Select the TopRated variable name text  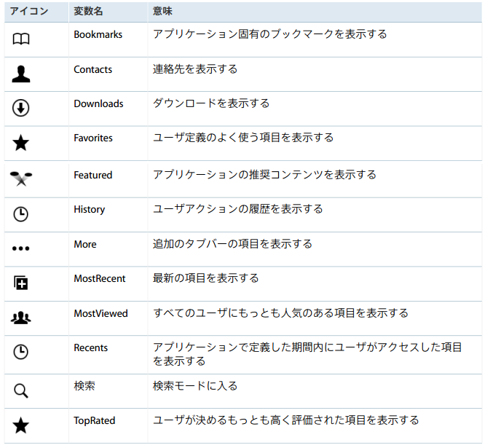click(95, 420)
